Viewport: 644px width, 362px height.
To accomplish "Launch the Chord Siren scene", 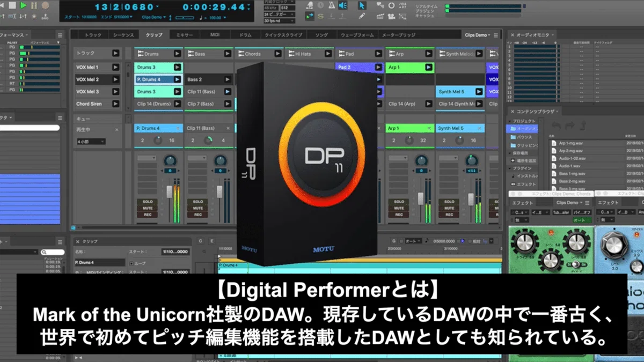I will click(115, 104).
